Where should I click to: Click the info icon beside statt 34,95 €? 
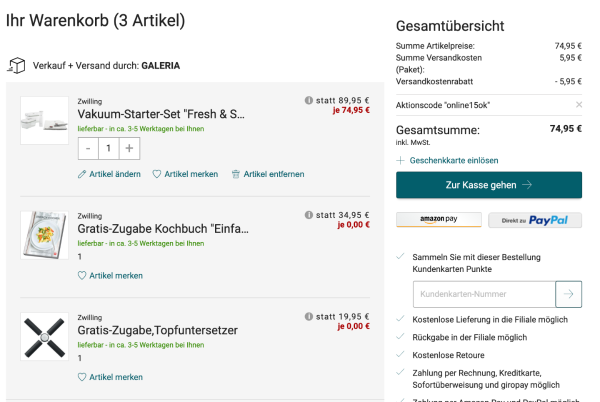(x=308, y=215)
